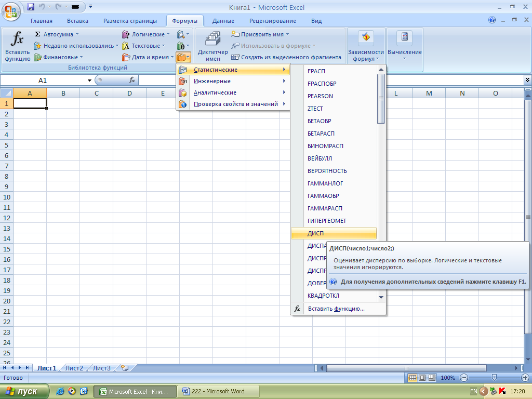The height and width of the screenshot is (399, 532).
Task: Switch to the Главная tab
Action: click(42, 21)
